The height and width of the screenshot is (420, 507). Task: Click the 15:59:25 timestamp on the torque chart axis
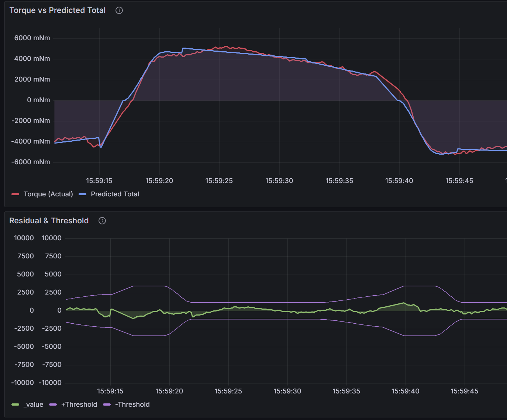218,180
